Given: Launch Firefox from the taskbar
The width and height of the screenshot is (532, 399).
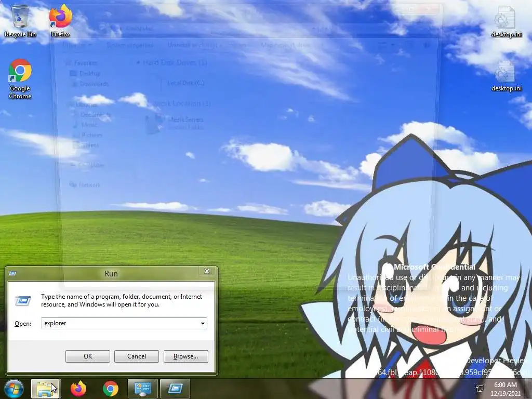Looking at the screenshot, I should (78, 389).
